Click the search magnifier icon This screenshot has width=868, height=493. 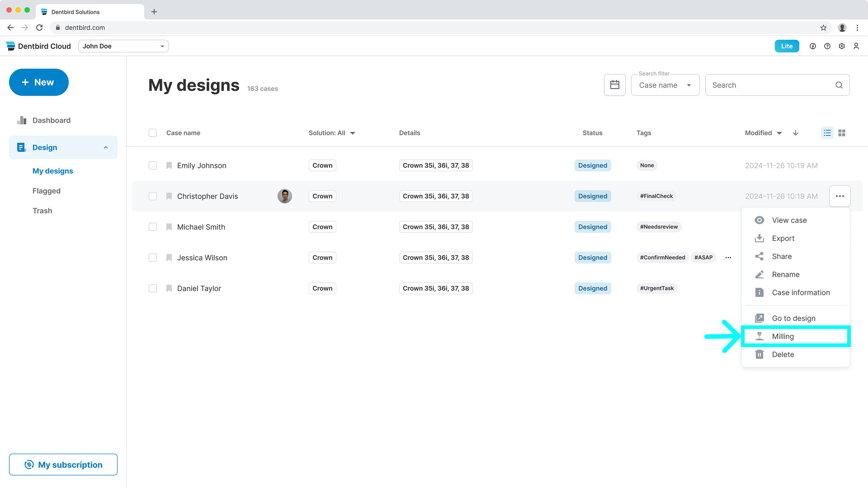[839, 85]
